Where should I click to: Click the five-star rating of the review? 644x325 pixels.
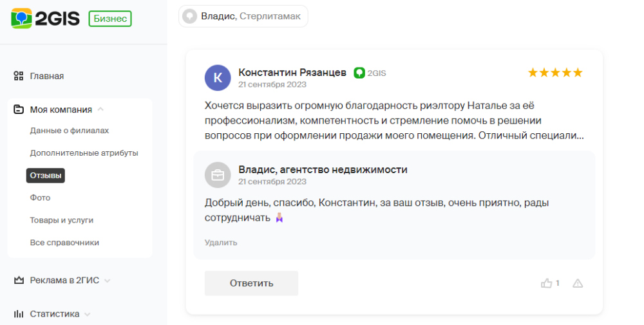click(555, 73)
